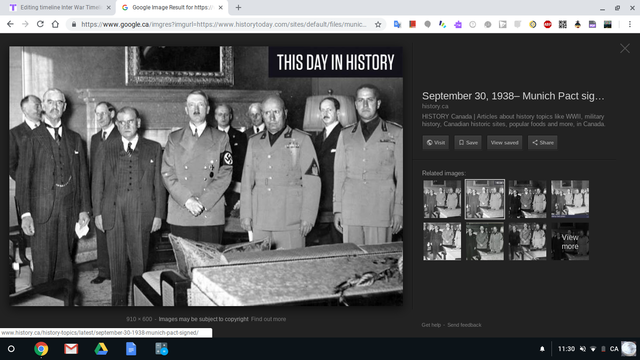Open View saved images
The height and width of the screenshot is (360, 640).
click(x=504, y=142)
